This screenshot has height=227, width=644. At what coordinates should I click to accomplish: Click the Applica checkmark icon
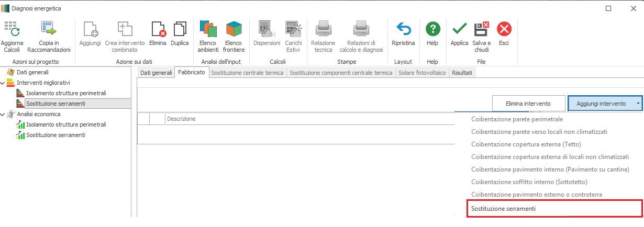pyautogui.click(x=460, y=29)
